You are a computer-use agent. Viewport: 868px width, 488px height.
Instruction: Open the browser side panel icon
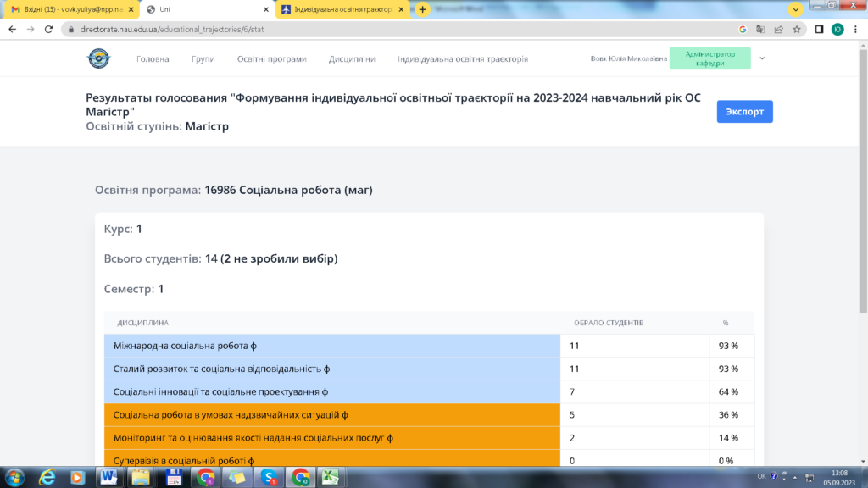820,29
